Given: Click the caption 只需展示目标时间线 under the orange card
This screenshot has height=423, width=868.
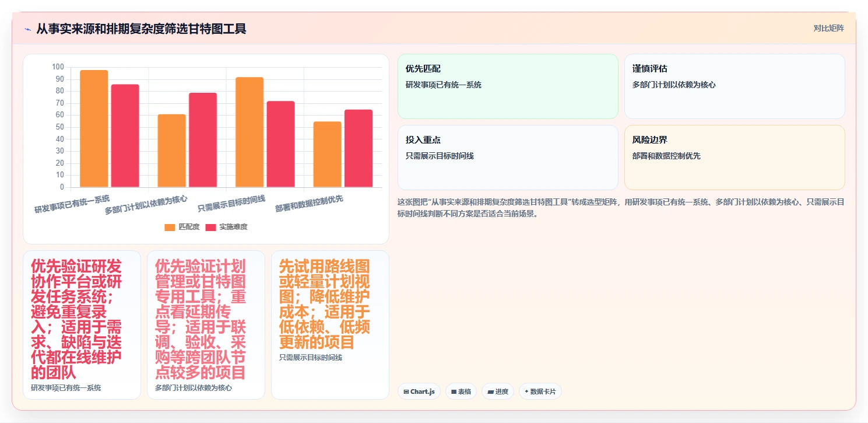Looking at the screenshot, I should coord(311,358).
